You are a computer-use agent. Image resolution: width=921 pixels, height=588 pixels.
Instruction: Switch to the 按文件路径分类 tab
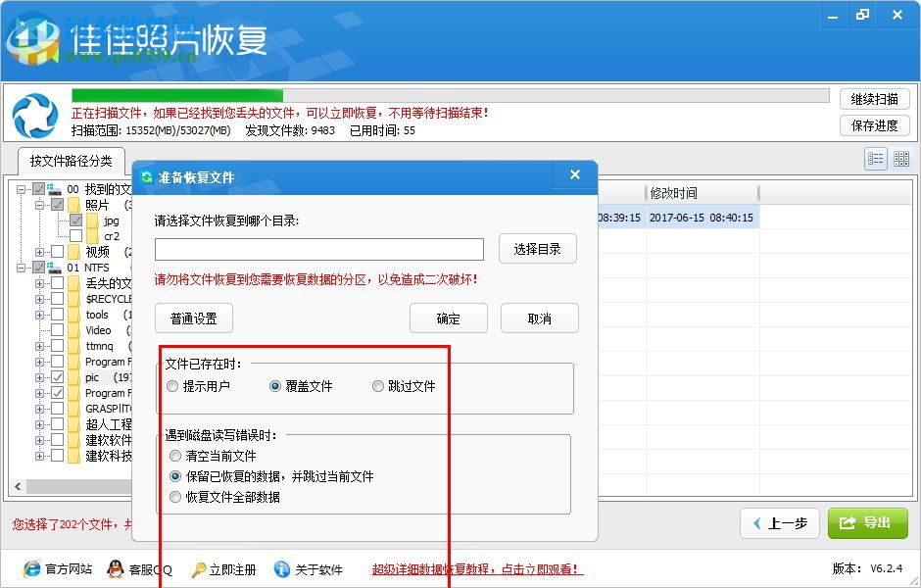[71, 161]
